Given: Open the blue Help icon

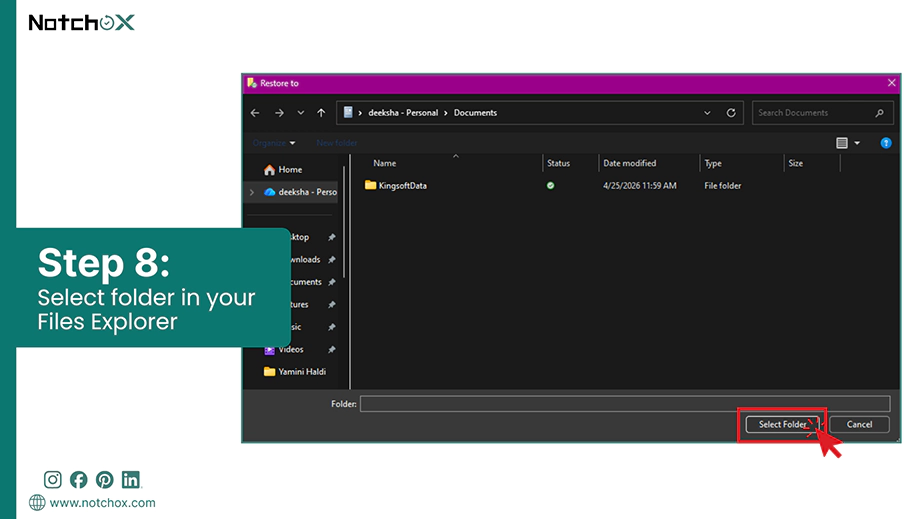Looking at the screenshot, I should click(886, 143).
